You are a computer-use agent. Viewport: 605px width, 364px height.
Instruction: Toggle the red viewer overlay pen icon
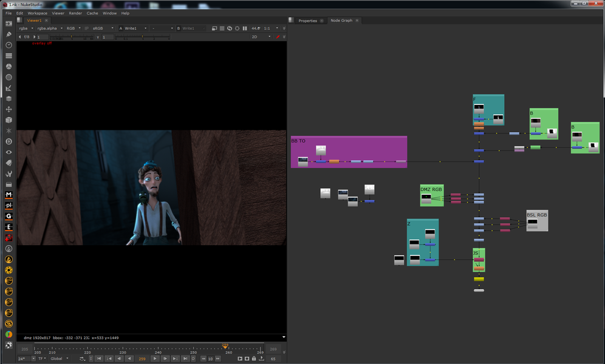point(278,37)
